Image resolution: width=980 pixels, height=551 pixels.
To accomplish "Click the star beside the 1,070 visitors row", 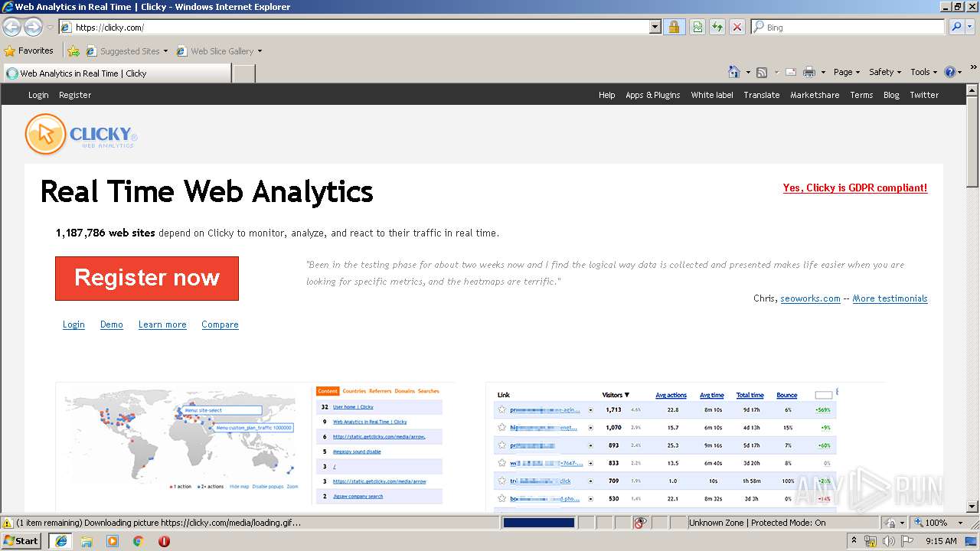I will (501, 427).
